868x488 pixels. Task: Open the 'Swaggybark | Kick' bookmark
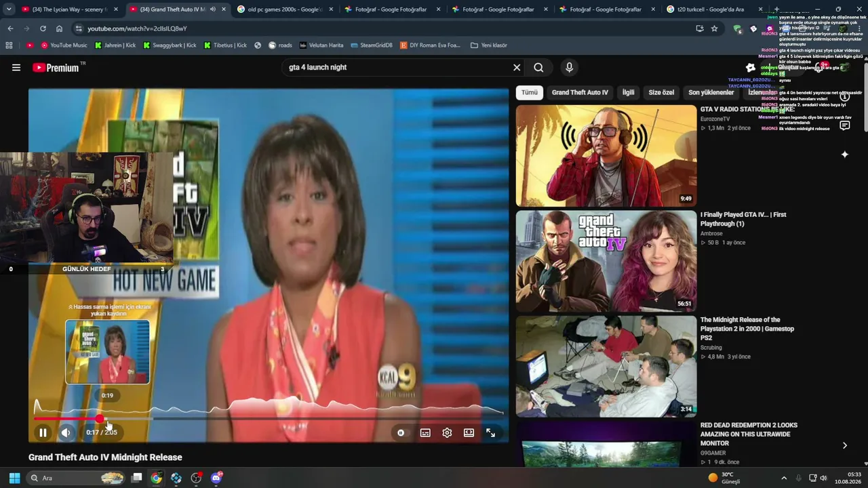point(170,45)
